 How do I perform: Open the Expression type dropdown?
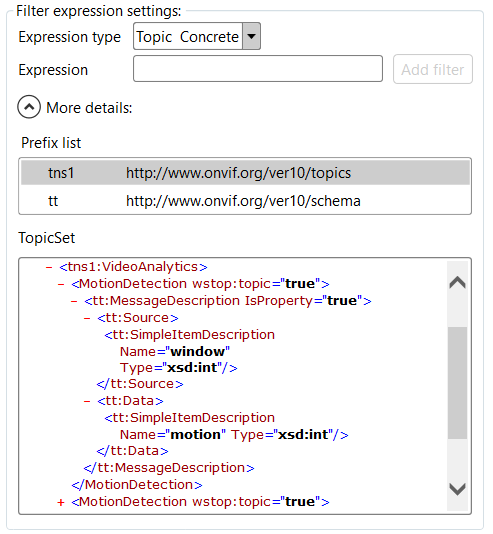(251, 36)
